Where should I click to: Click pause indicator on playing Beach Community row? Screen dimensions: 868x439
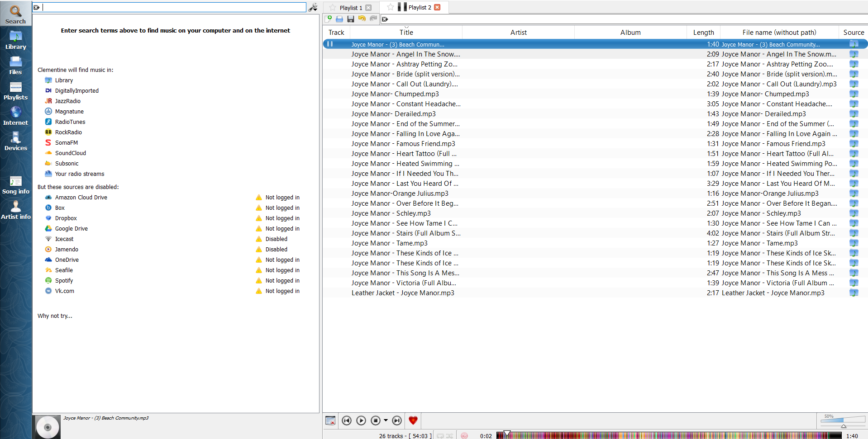pos(330,44)
